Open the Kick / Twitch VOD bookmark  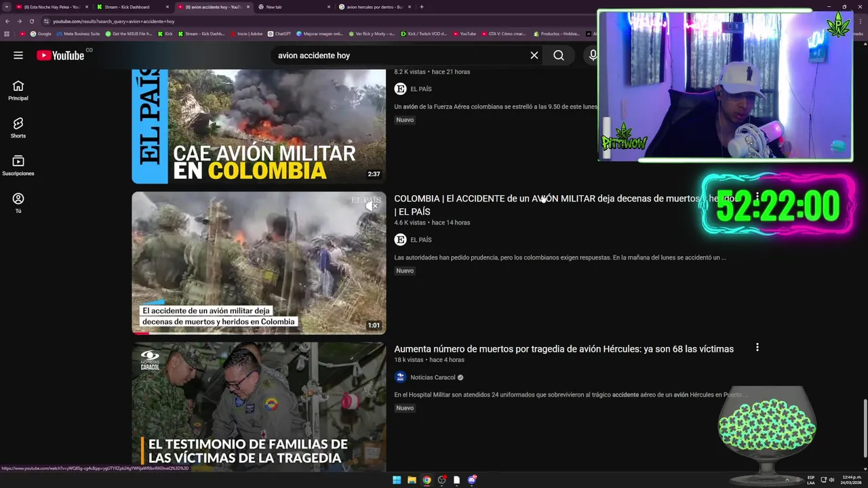pyautogui.click(x=424, y=33)
